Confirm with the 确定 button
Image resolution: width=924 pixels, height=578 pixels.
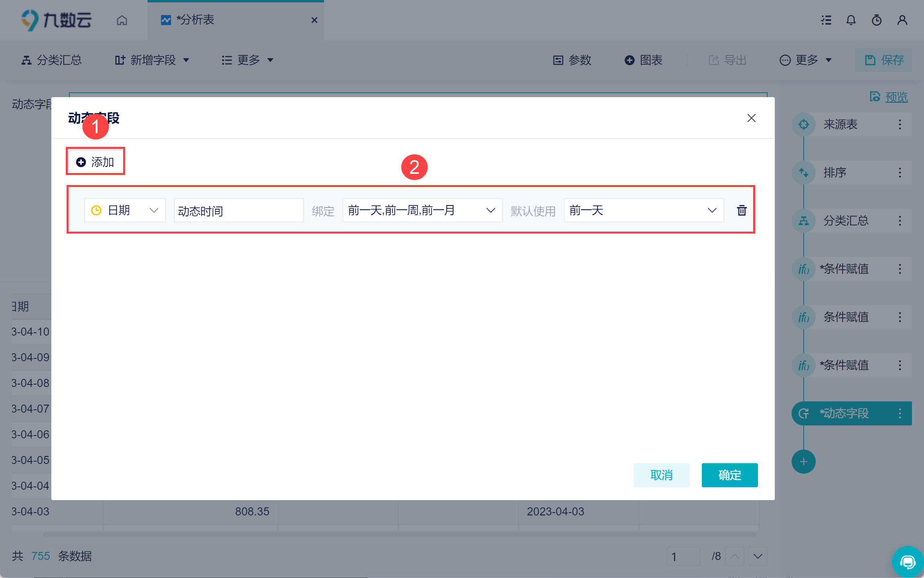(x=729, y=475)
